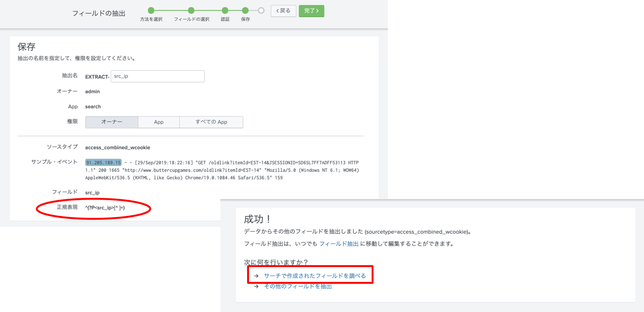Click the 保存 step circle
This screenshot has width=644, height=312.
pos(245,11)
